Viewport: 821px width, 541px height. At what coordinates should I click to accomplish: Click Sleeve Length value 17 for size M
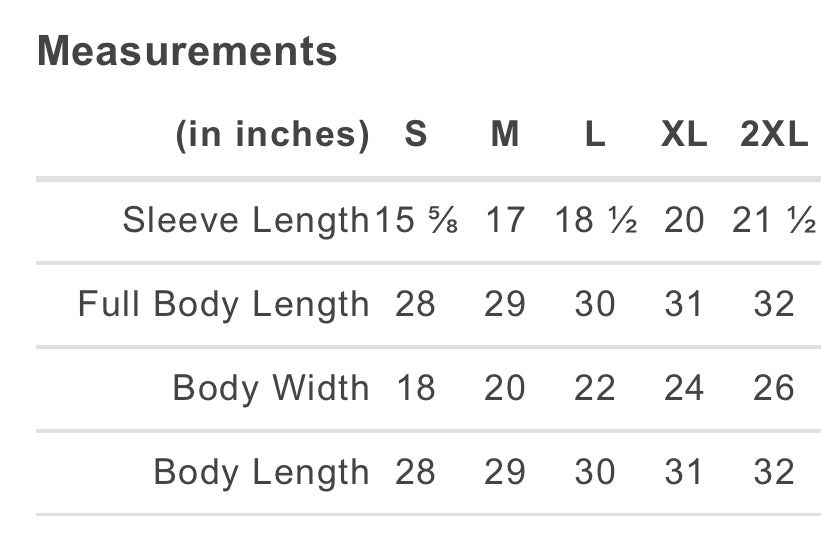click(505, 220)
